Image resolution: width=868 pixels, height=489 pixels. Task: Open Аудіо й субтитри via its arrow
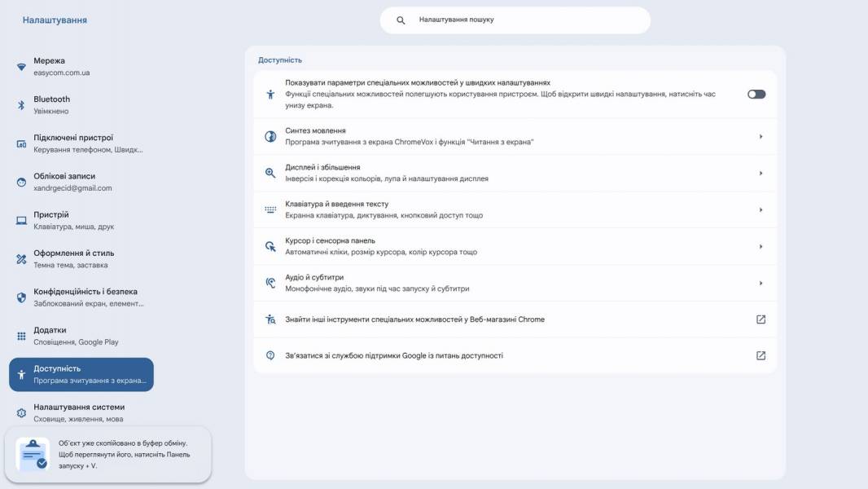761,283
